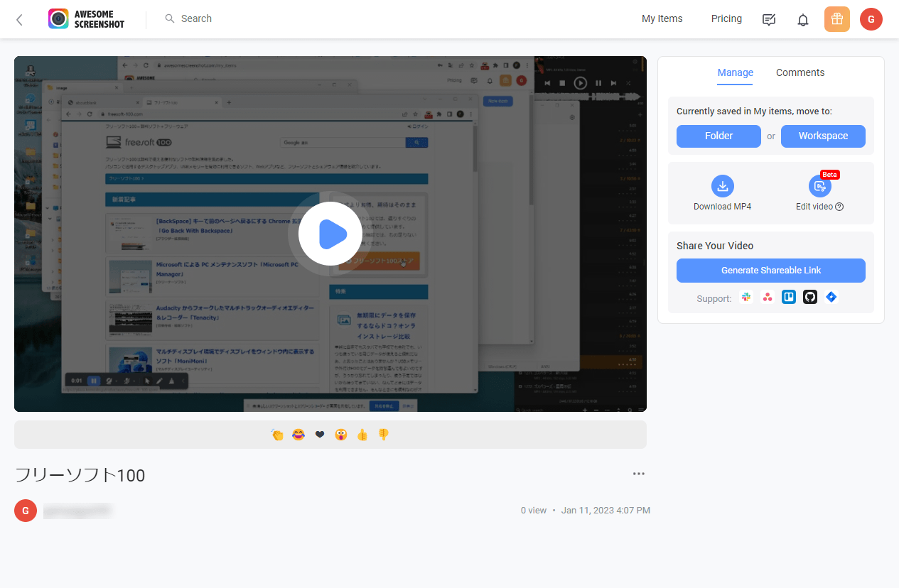Select the Slack support icon
Viewport: 899px width, 588px height.
click(x=746, y=298)
